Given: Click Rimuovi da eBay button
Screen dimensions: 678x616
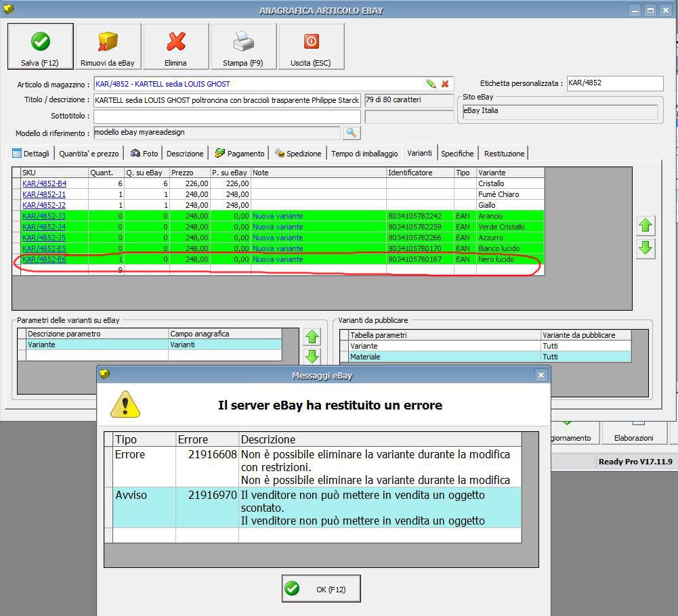Looking at the screenshot, I should [x=108, y=46].
